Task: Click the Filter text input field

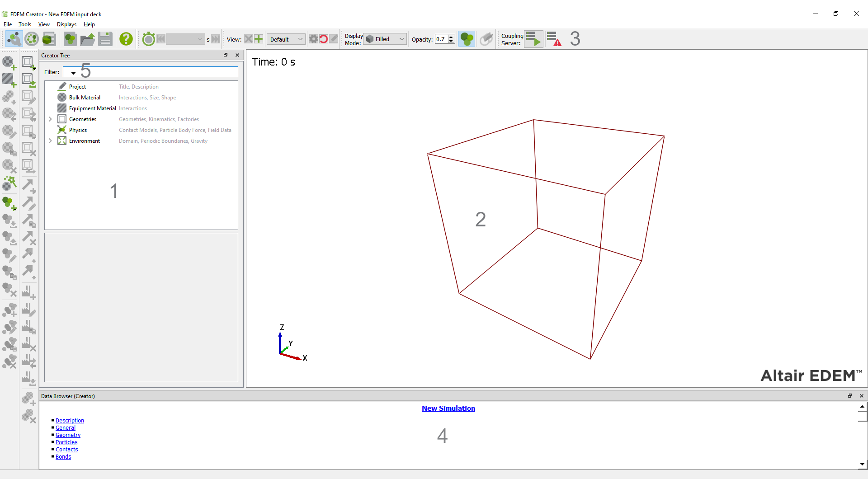Action: point(158,72)
